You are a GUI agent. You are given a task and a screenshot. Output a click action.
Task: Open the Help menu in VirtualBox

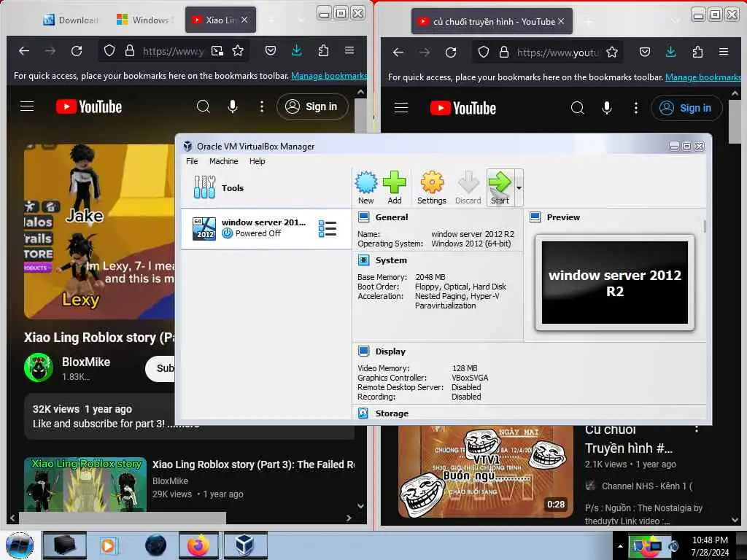(x=258, y=161)
